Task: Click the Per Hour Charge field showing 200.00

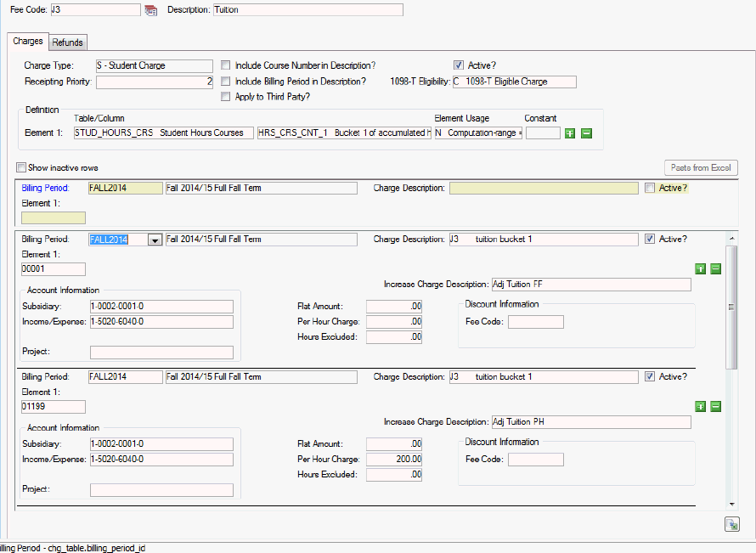Action: (394, 460)
